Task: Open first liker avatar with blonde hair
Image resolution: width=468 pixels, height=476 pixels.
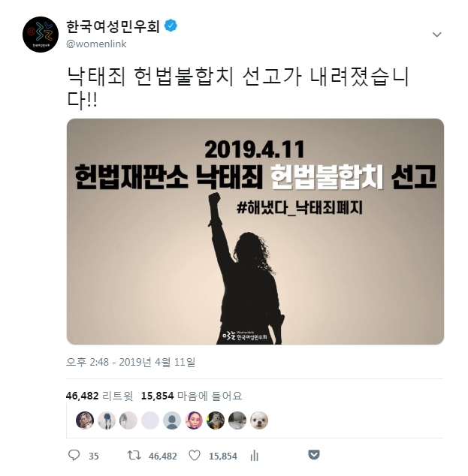Action: [85, 420]
